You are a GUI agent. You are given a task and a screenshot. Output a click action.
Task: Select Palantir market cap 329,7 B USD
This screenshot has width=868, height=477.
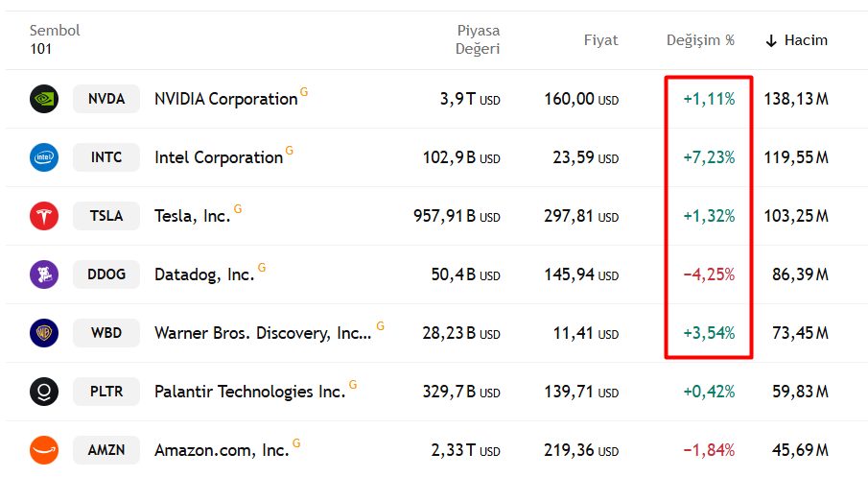pos(461,392)
